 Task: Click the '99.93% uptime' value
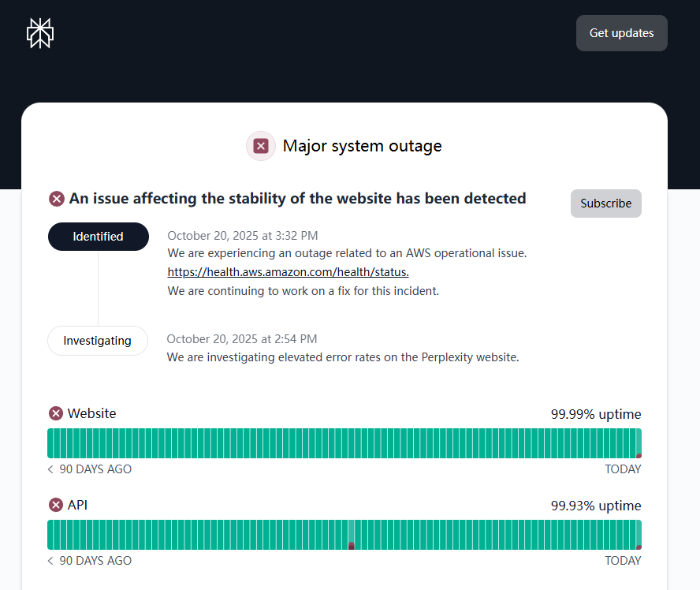[595, 506]
